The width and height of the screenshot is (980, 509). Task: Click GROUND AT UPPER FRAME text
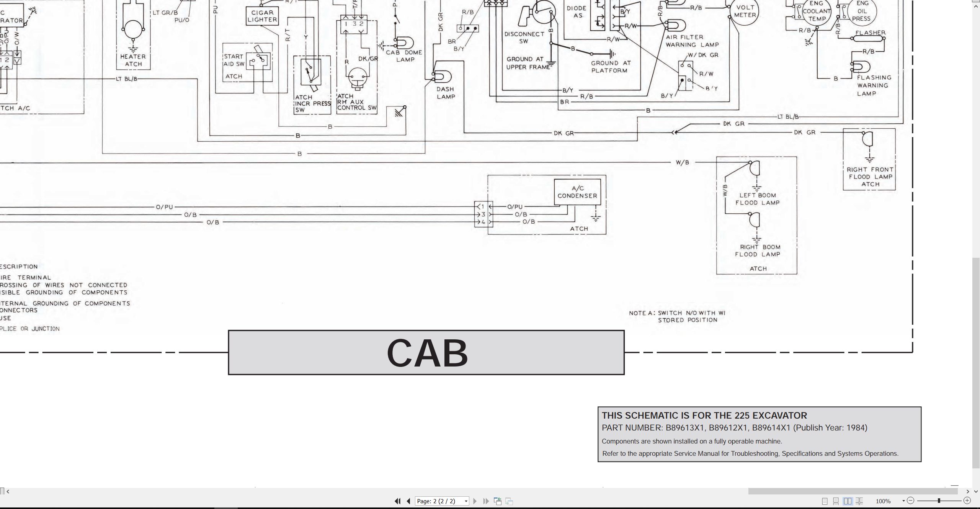[528, 63]
